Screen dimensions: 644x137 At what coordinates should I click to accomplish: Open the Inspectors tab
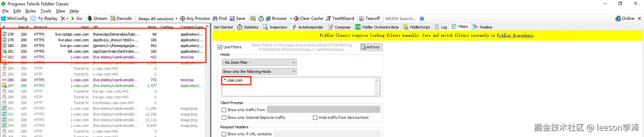tap(275, 27)
